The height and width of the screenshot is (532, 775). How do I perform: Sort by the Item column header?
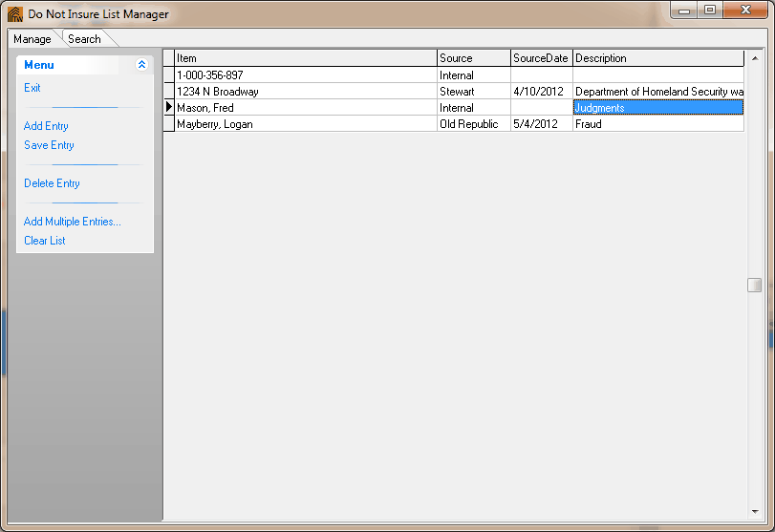(x=306, y=58)
